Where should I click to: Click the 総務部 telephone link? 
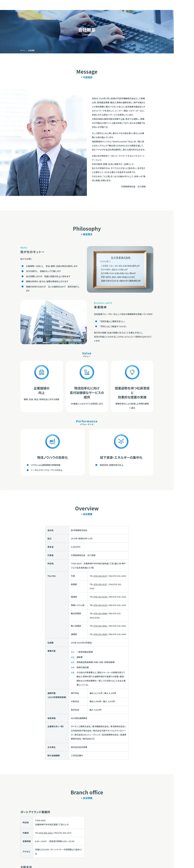pos(100,584)
